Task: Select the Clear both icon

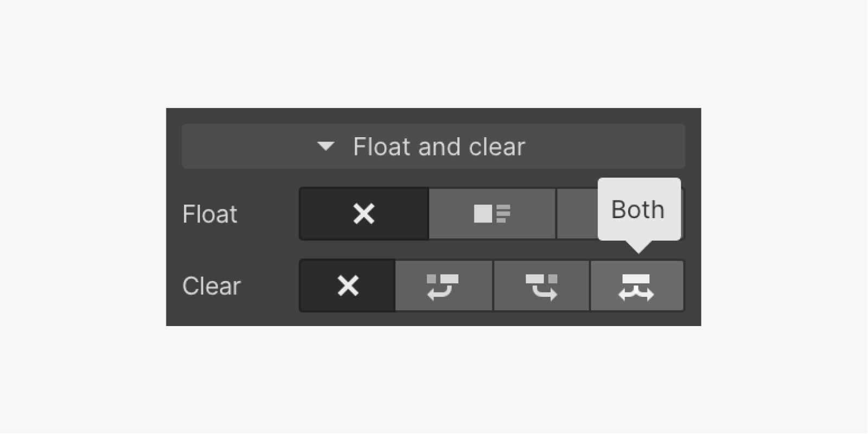Action: 636,286
